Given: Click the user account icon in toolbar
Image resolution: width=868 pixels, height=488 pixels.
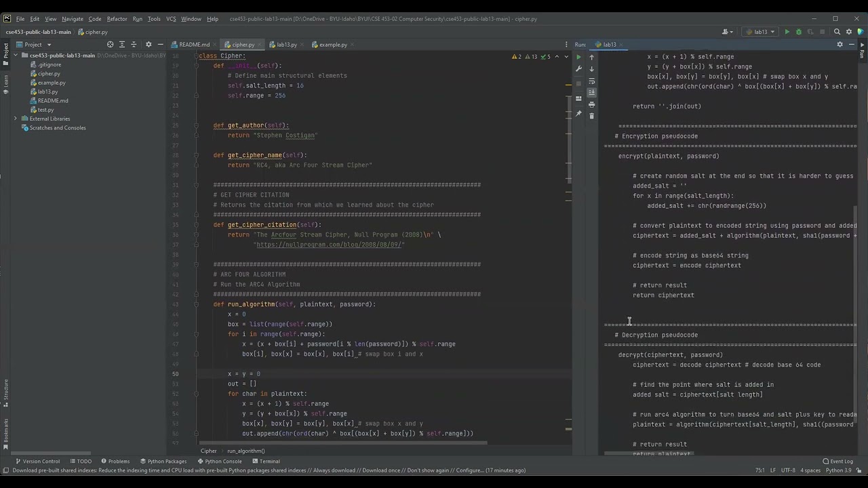Looking at the screenshot, I should coord(728,32).
